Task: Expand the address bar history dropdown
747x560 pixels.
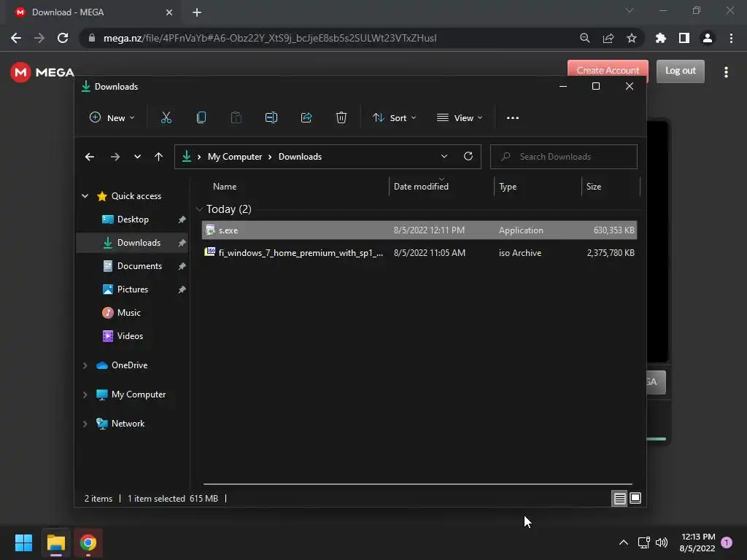Action: point(444,156)
